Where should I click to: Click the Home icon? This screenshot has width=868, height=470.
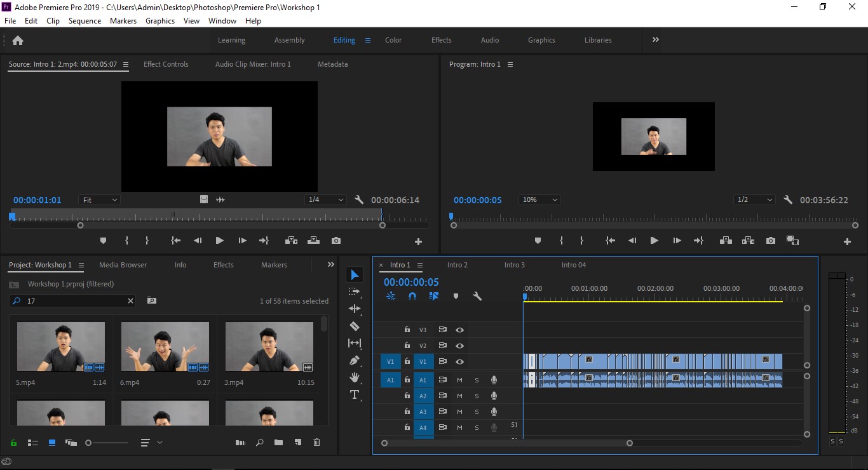(18, 40)
